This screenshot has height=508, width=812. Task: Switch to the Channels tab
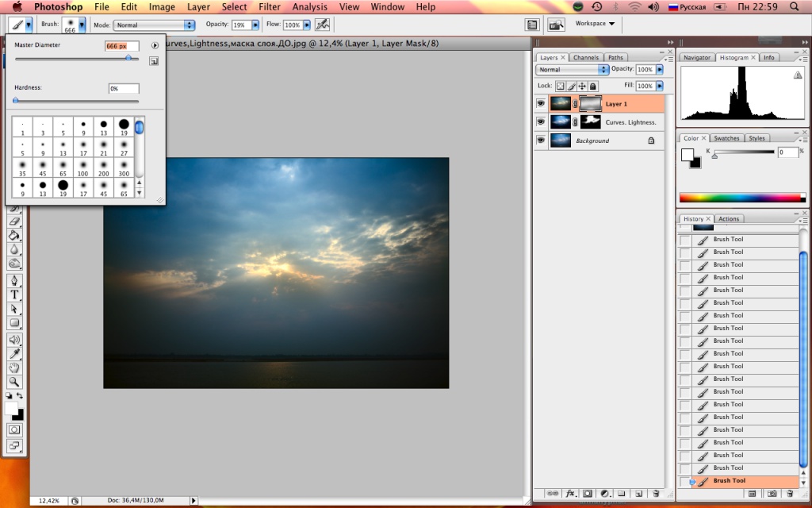click(x=585, y=58)
